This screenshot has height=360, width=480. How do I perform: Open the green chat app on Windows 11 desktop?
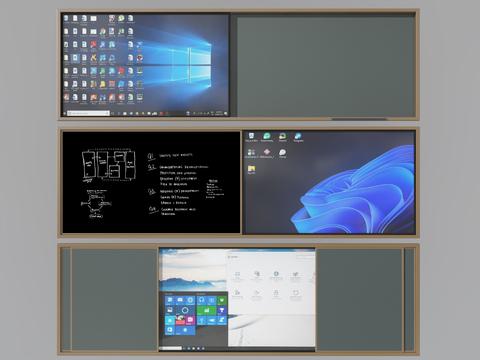click(267, 136)
